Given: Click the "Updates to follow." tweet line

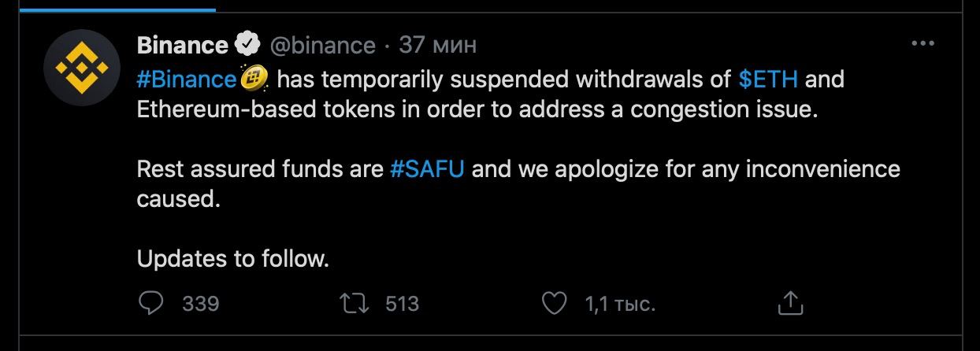Looking at the screenshot, I should pos(233,259).
